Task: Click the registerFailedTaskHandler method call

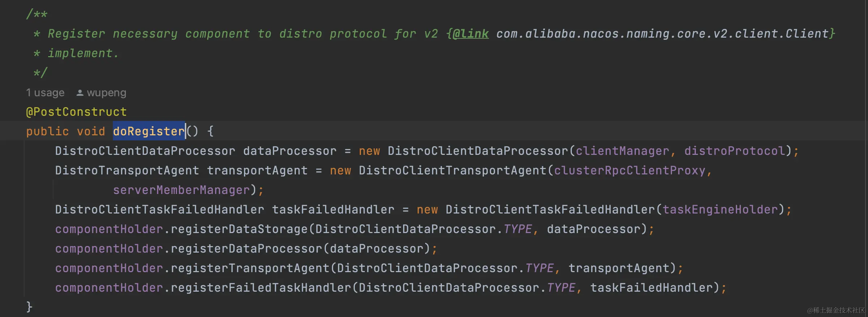Action: (x=261, y=288)
